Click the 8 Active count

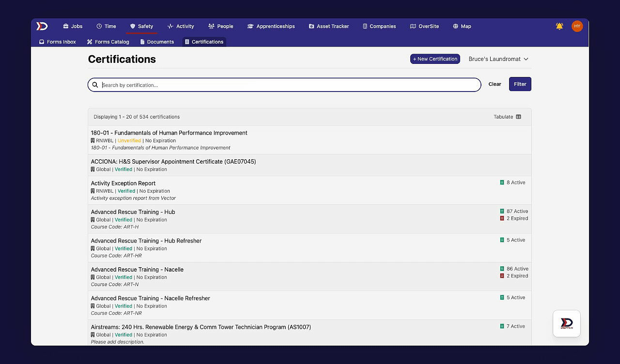512,182
